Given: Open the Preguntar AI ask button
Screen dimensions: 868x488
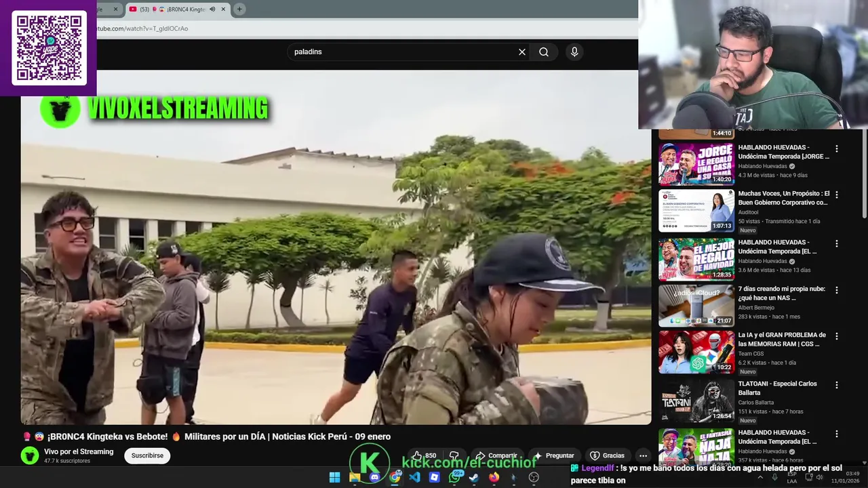Looking at the screenshot, I should pyautogui.click(x=554, y=455).
